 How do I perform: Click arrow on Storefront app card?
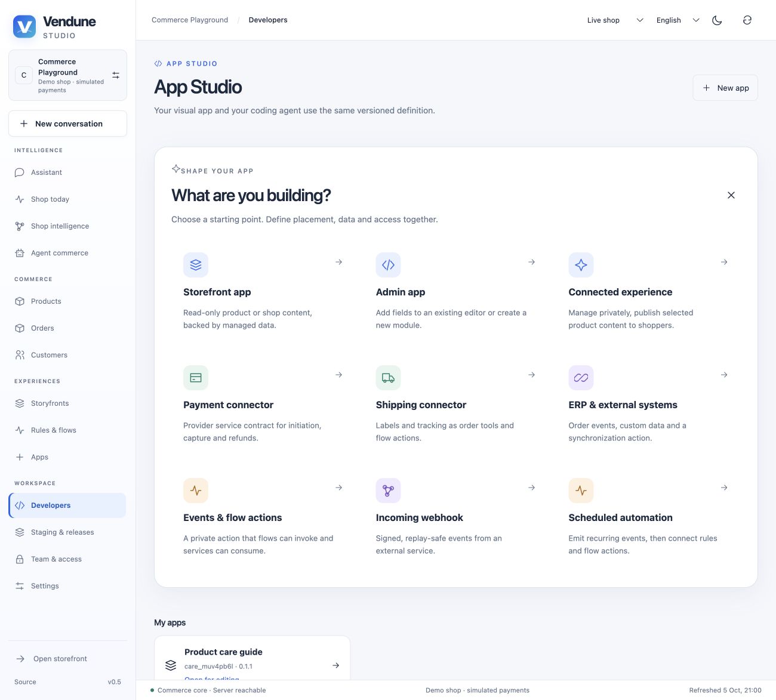[339, 262]
